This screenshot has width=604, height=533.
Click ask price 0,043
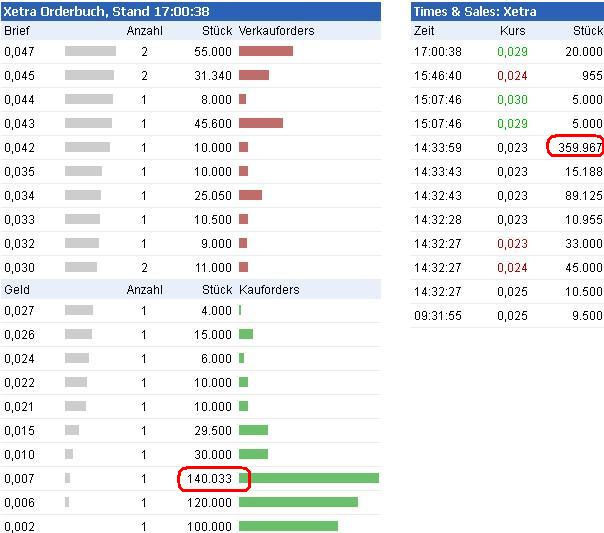tap(19, 123)
